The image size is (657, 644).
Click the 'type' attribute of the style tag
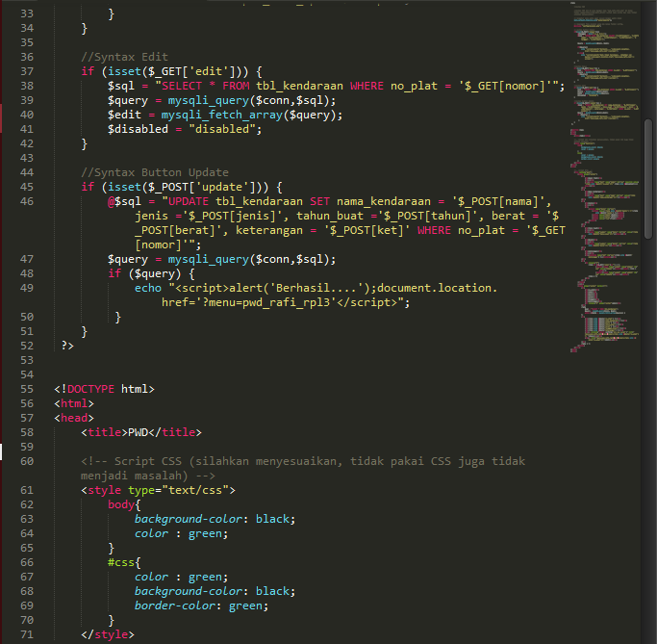(141, 491)
